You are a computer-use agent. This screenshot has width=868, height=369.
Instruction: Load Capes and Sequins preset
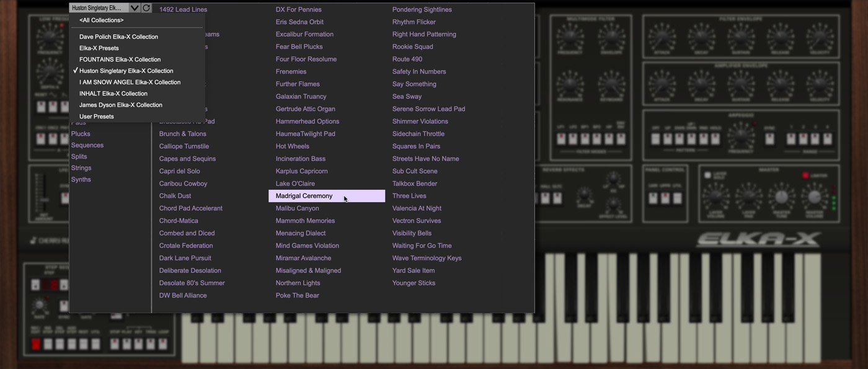click(187, 159)
